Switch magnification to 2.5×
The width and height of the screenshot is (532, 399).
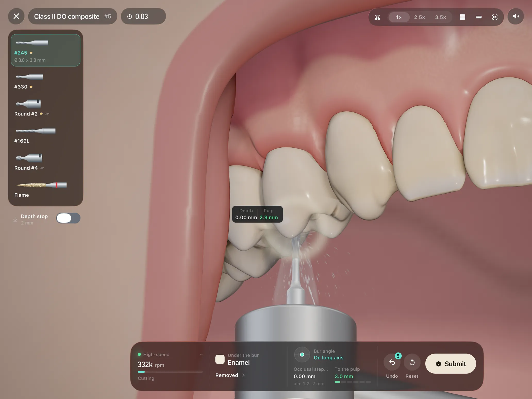point(420,17)
